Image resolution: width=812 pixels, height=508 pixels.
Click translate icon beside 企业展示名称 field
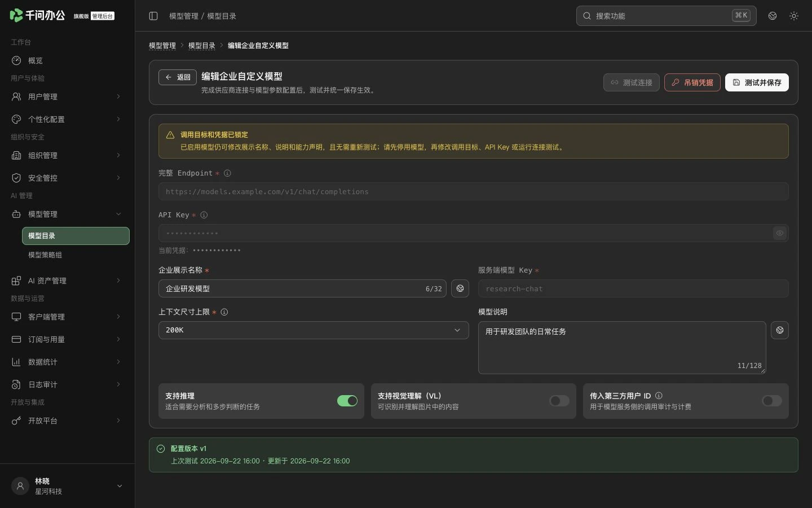coord(460,288)
